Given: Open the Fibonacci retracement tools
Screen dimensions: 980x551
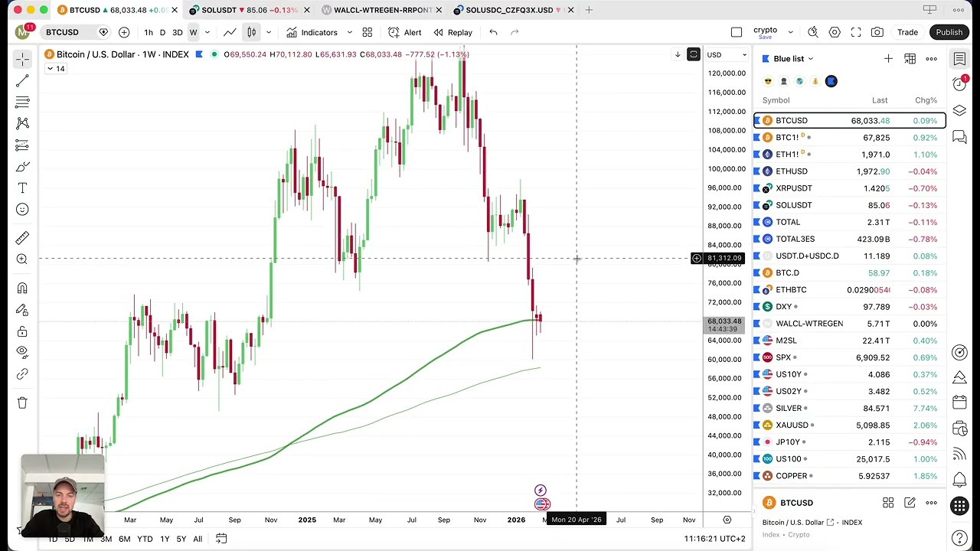Looking at the screenshot, I should pyautogui.click(x=22, y=102).
